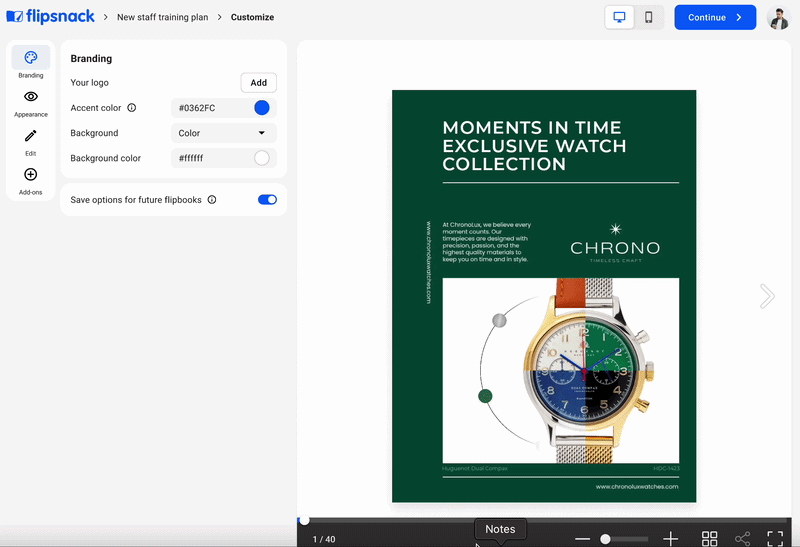This screenshot has width=800, height=547.
Task: Open the page grid thumbnails view
Action: click(709, 539)
